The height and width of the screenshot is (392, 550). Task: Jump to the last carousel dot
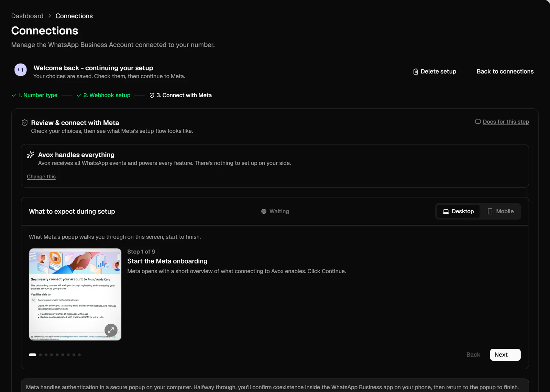click(x=79, y=355)
